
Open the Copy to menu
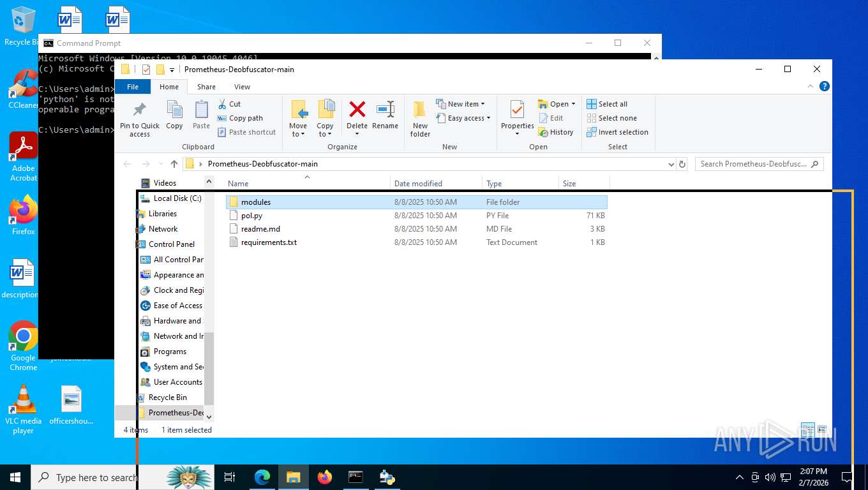[x=325, y=119]
